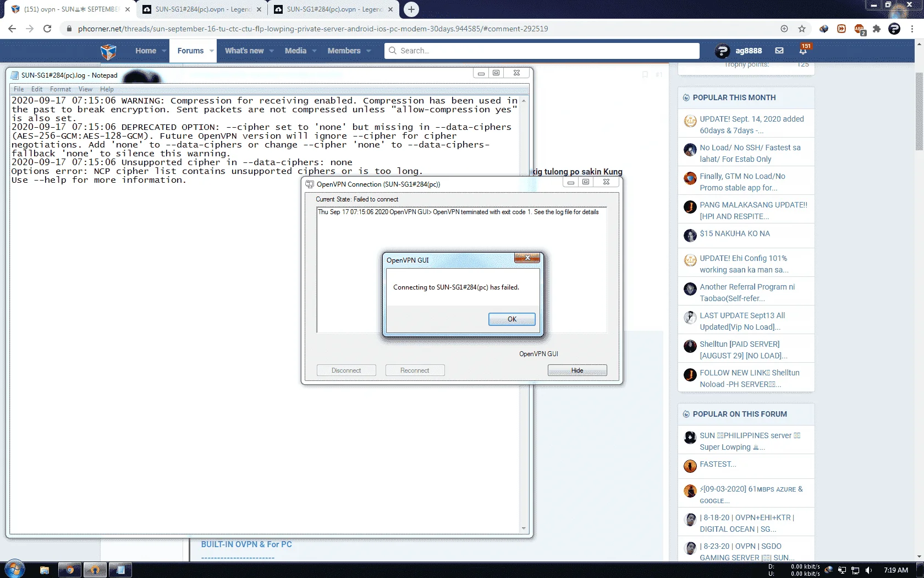Open Notepad File menu
Image resolution: width=924 pixels, height=578 pixels.
19,89
